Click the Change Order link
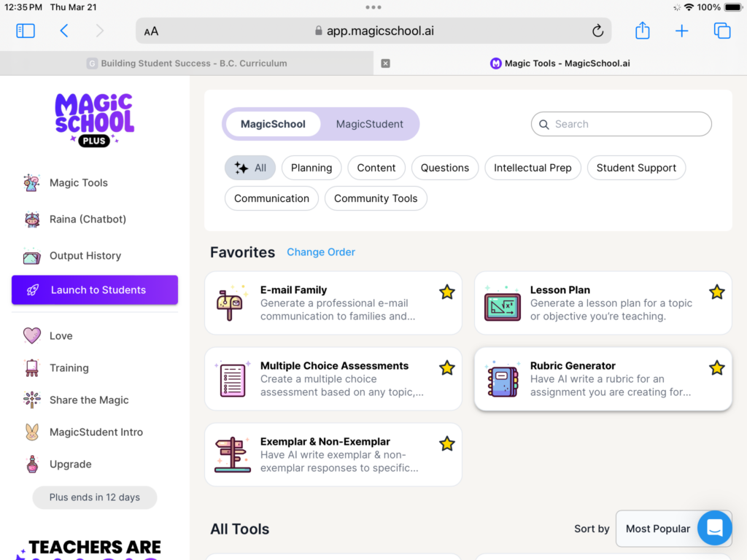 pos(321,252)
